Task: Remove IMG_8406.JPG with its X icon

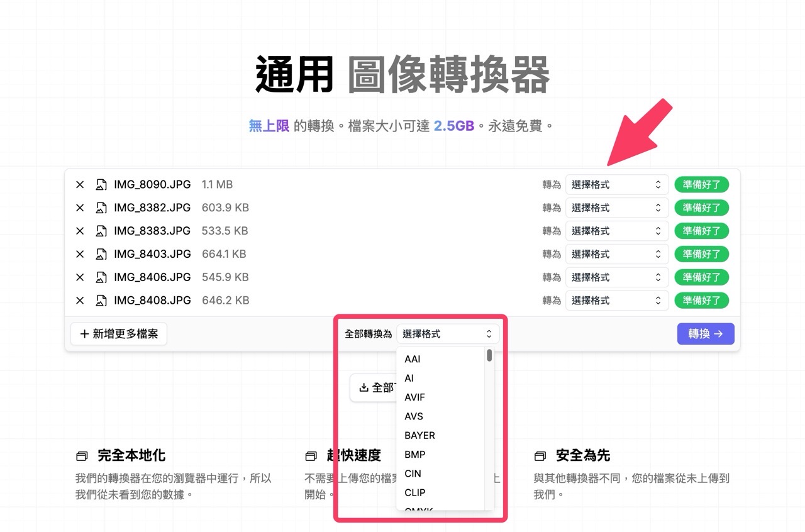Action: (80, 277)
